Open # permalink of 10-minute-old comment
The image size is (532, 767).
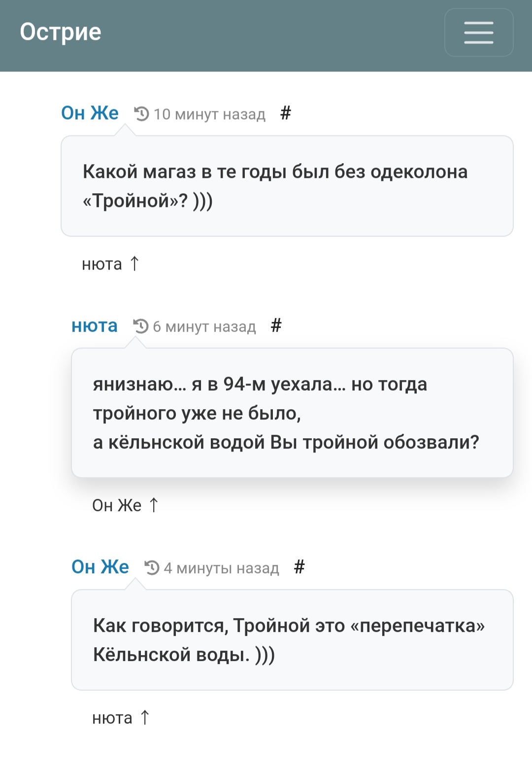pos(286,113)
